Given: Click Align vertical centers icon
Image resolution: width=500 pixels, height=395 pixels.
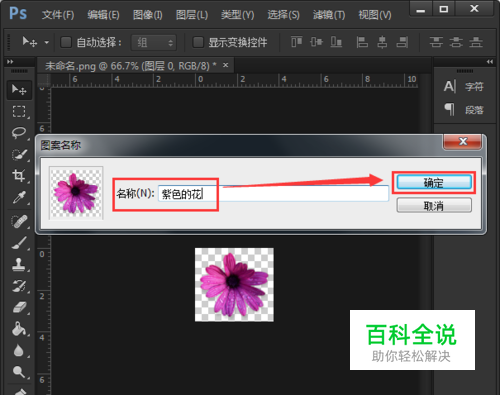Looking at the screenshot, I should click(316, 42).
